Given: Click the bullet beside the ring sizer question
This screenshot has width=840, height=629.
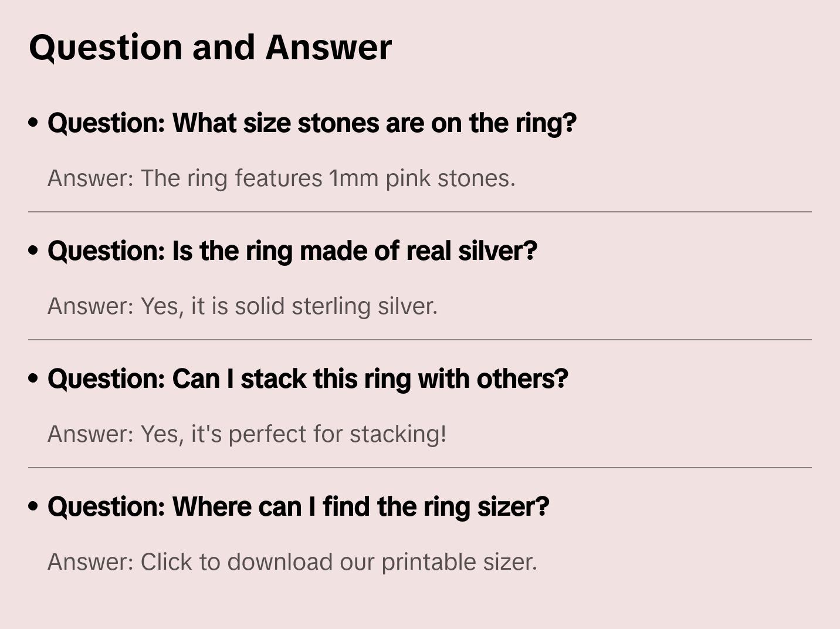Looking at the screenshot, I should [33, 506].
